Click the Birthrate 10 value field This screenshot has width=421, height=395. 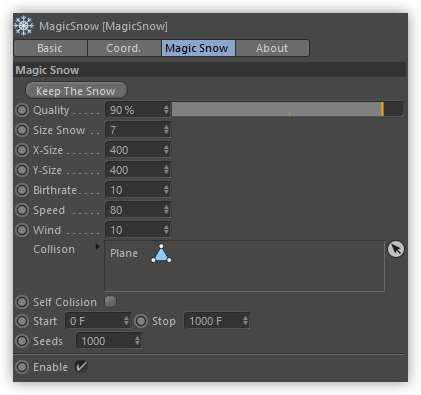(138, 190)
